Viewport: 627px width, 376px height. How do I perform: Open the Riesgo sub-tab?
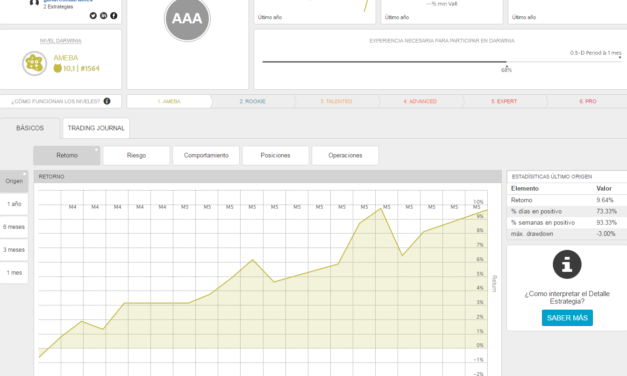tap(136, 155)
